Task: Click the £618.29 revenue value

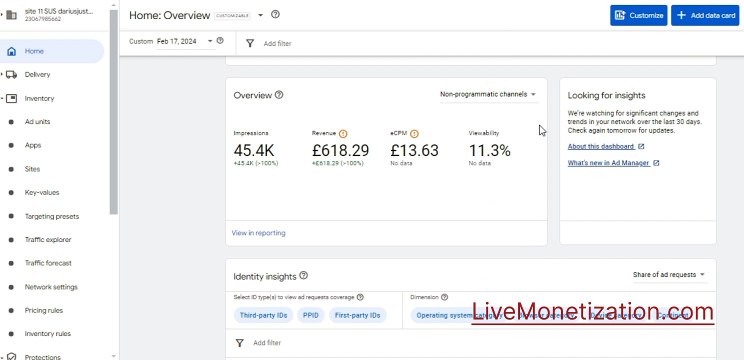Action: pyautogui.click(x=340, y=151)
